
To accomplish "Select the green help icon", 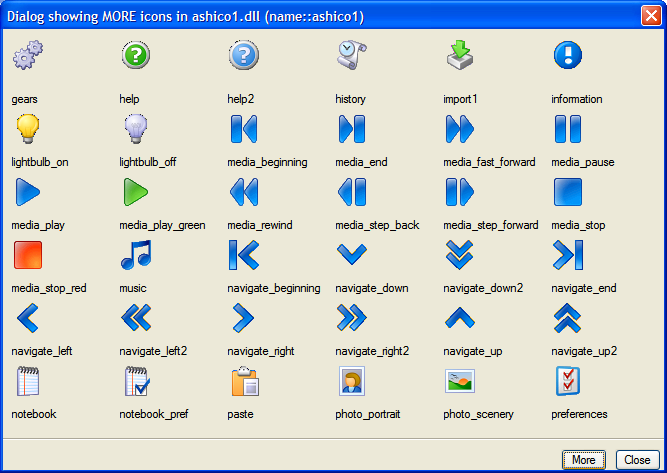I will pos(135,56).
